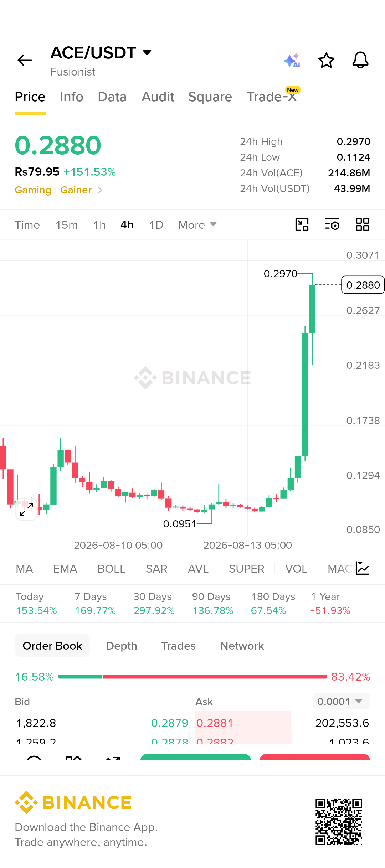Open the indicator chart icon beside MAC
The image size is (385, 868).
point(363,568)
